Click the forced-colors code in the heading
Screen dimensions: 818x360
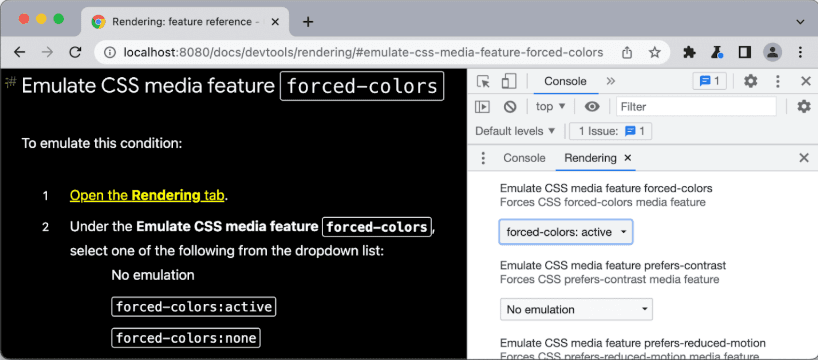point(362,86)
